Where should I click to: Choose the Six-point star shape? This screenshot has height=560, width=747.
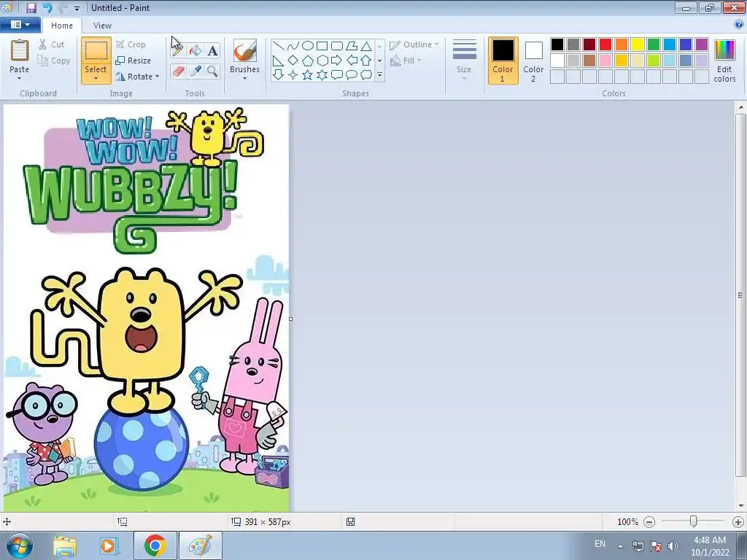click(322, 75)
